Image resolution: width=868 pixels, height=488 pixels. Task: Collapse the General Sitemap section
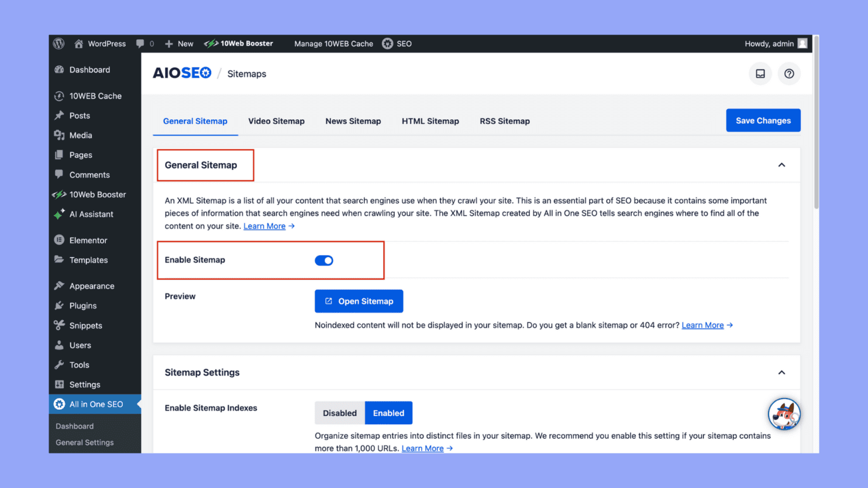(x=781, y=165)
